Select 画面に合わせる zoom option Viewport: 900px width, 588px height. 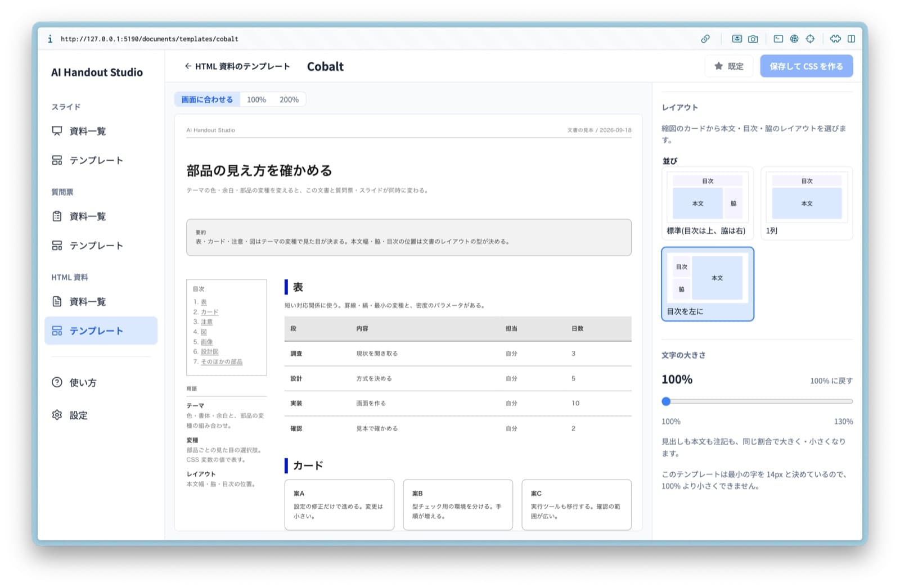207,99
